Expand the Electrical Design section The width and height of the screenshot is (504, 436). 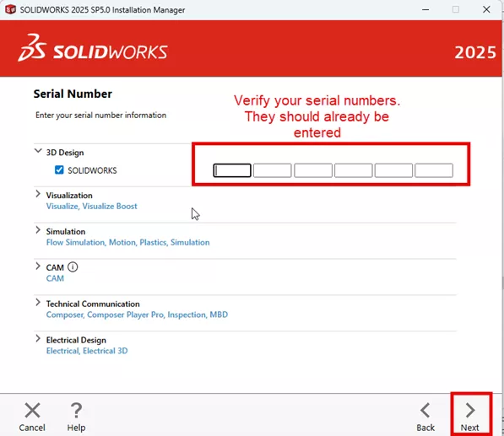pos(38,339)
